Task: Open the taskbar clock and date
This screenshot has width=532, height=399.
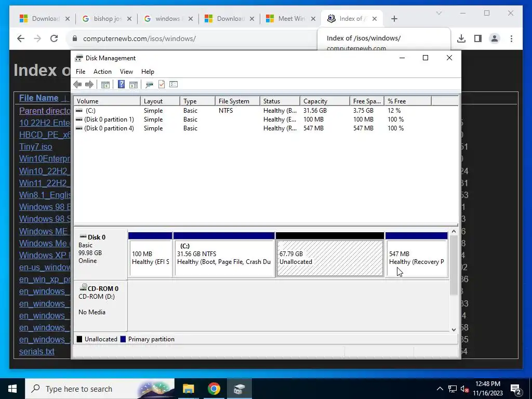Action: (487, 389)
